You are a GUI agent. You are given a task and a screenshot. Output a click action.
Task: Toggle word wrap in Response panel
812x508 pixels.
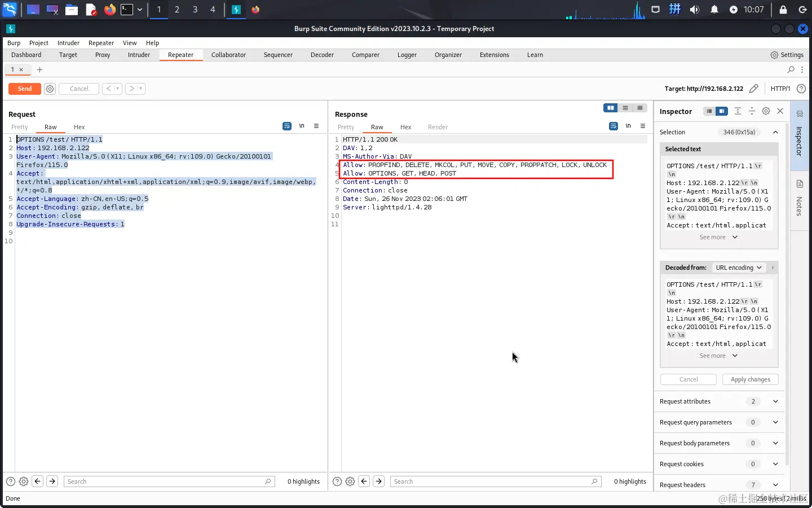click(614, 126)
